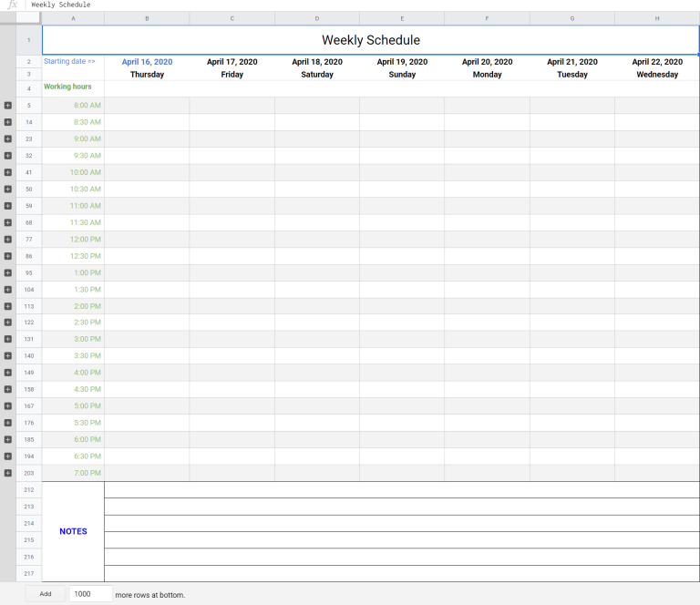700x605 pixels.
Task: Select column C header
Action: pyautogui.click(x=232, y=18)
